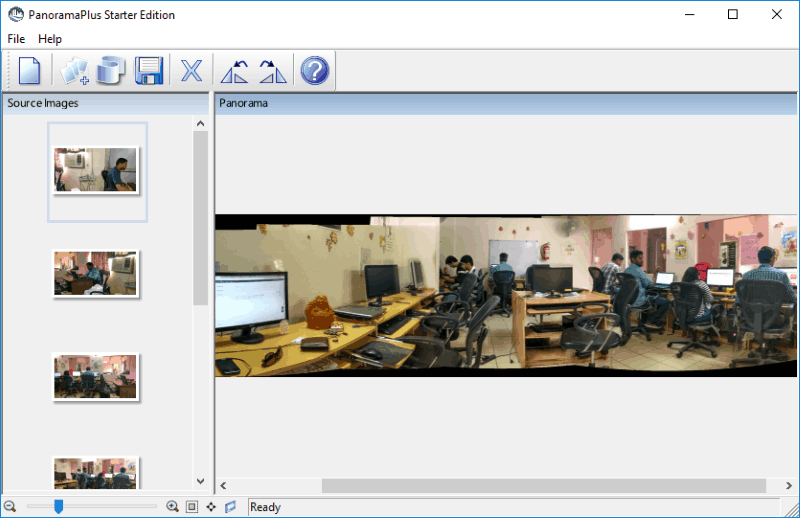This screenshot has width=800, height=518.
Task: Click the fit-to-window zoom icon
Action: pyautogui.click(x=192, y=506)
